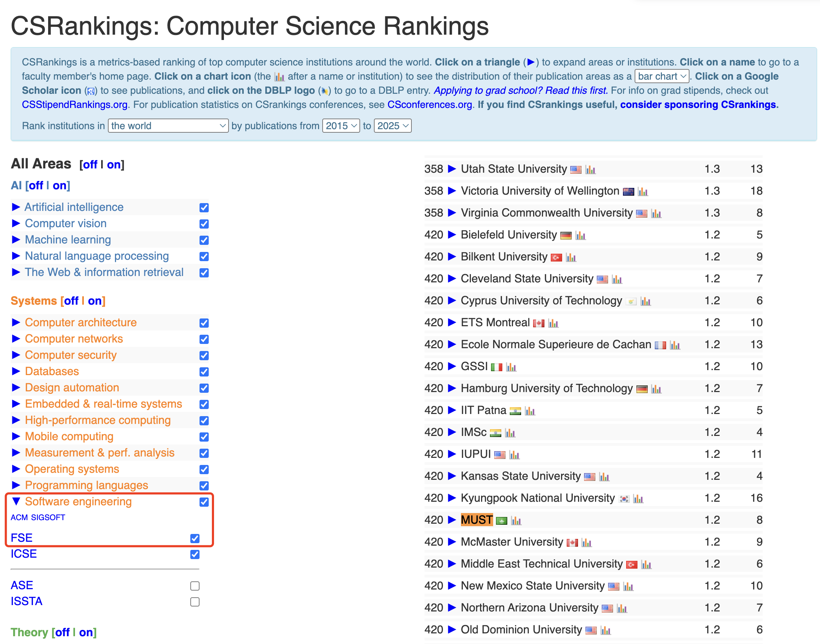Open Bilkent University chart icon

[571, 257]
